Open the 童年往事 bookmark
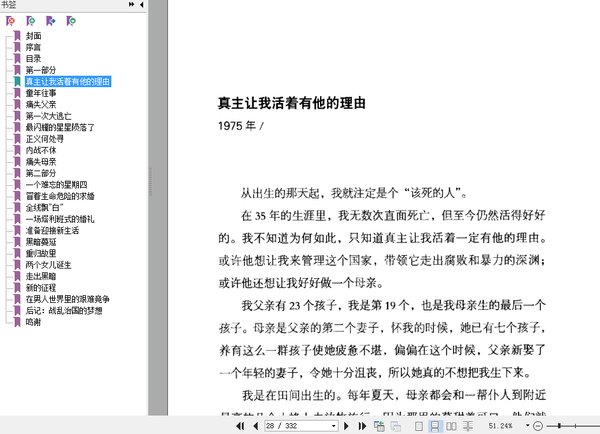Viewport: 600px width, 434px height. coord(41,93)
